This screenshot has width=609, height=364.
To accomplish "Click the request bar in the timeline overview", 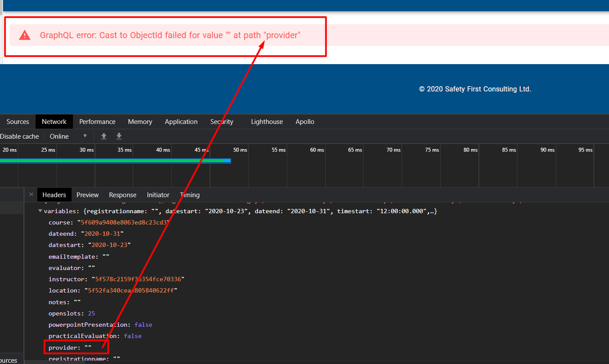I will (115, 161).
